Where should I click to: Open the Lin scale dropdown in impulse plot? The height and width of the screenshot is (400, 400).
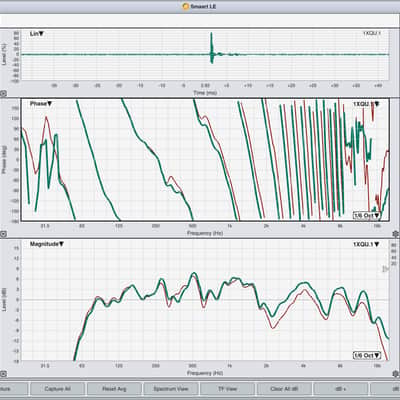[x=37, y=34]
